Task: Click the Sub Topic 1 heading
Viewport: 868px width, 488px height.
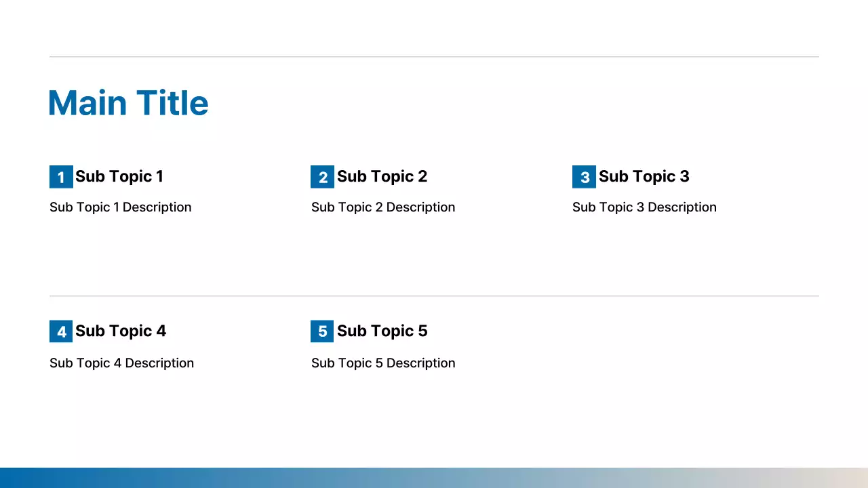Action: click(119, 176)
